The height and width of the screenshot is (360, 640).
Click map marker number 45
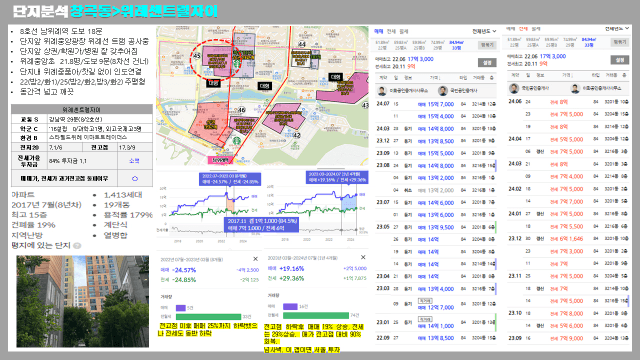click(197, 56)
